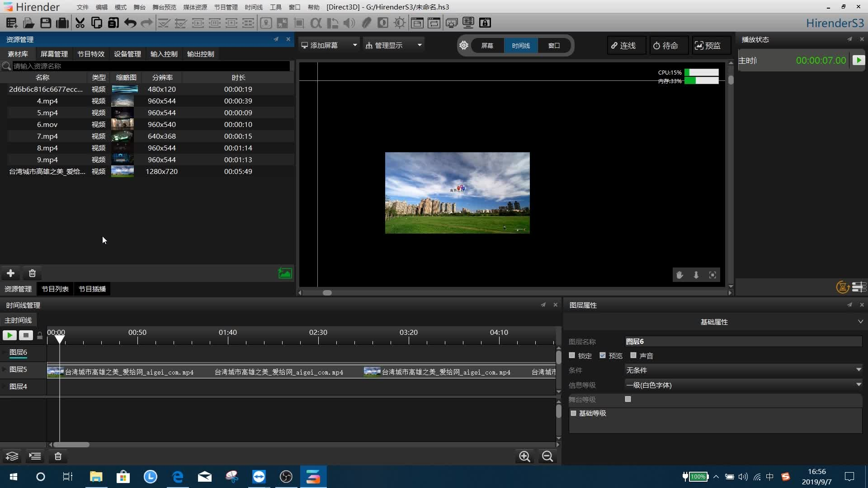Click the delete layer trash icon
Image resolution: width=868 pixels, height=488 pixels.
click(58, 456)
